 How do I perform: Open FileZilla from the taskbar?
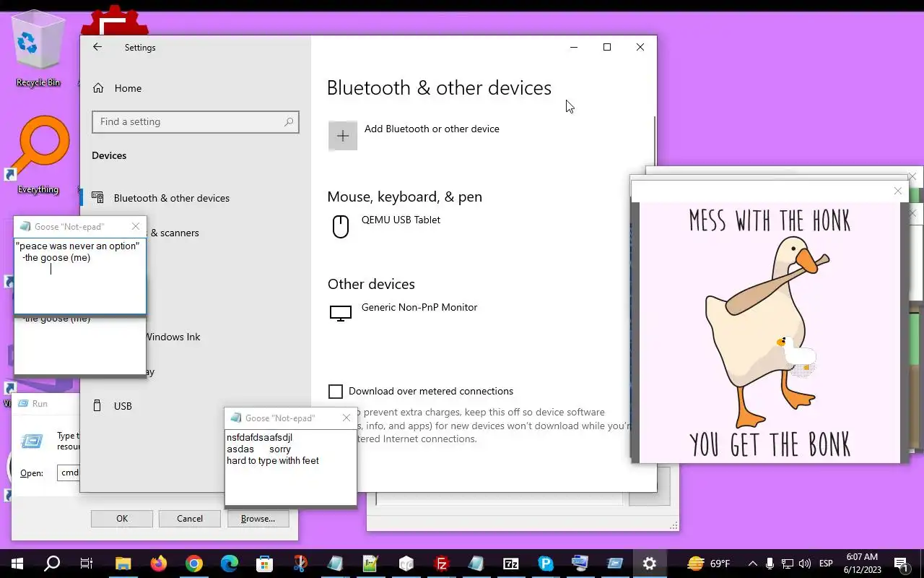[441, 564]
